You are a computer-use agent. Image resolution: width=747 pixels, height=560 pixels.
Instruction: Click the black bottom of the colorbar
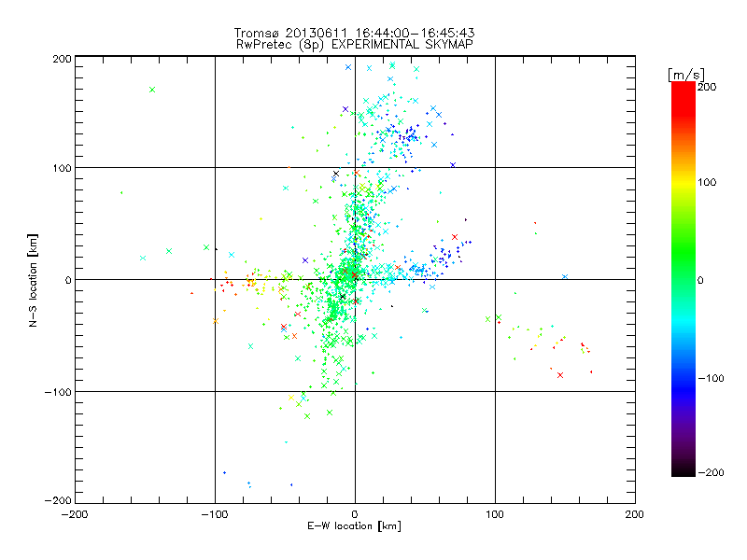click(684, 469)
